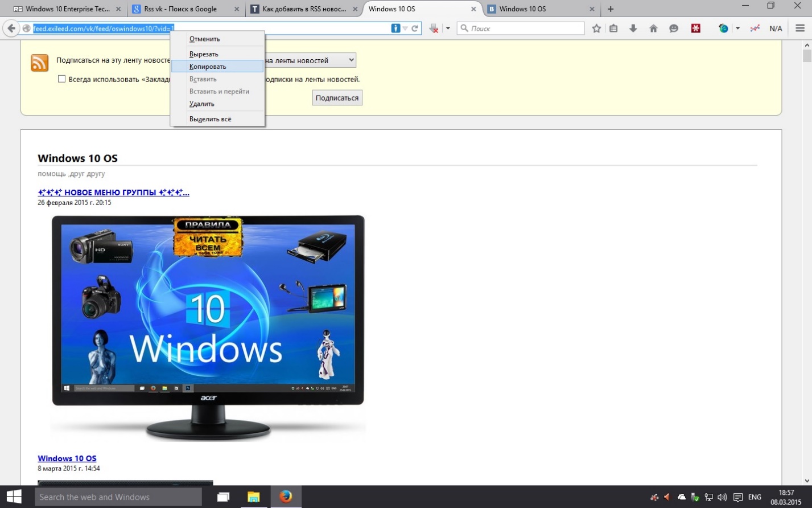This screenshot has width=812, height=508.
Task: Open the system volume tray icon
Action: coord(723,497)
